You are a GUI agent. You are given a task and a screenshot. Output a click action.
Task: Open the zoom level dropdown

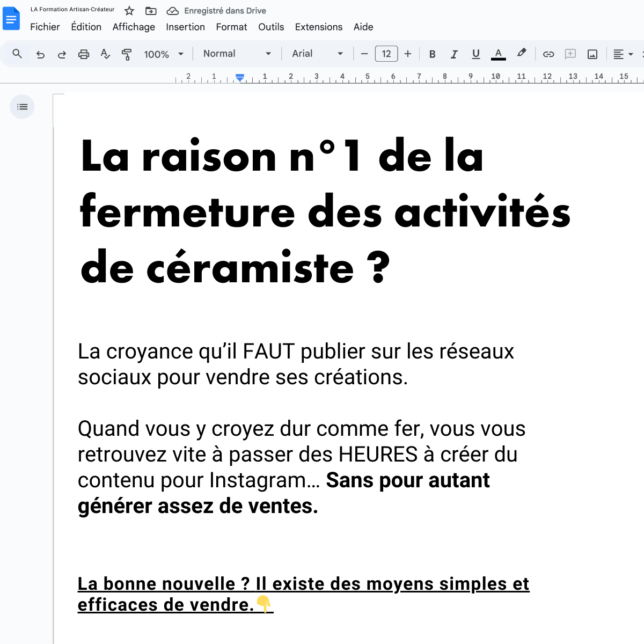click(x=164, y=54)
